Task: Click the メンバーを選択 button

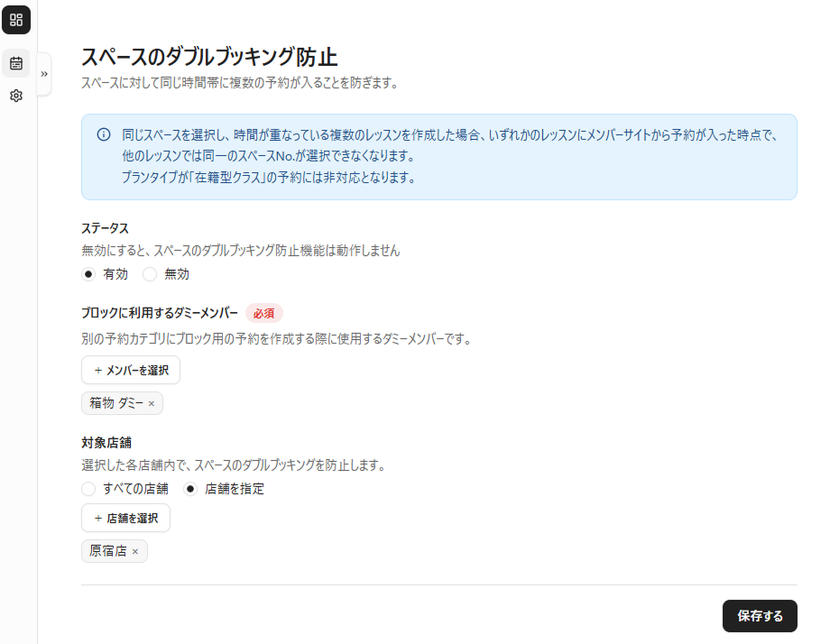Action: tap(131, 370)
